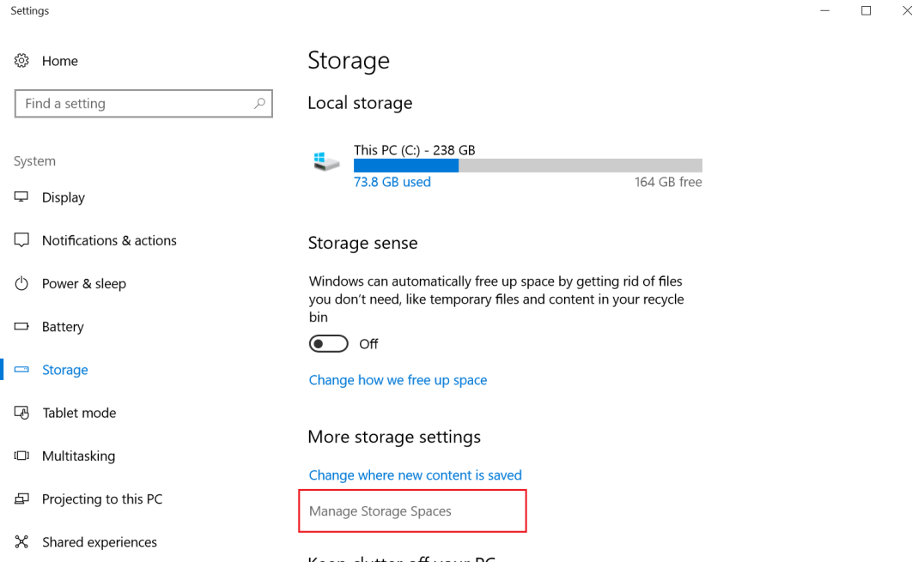Click the Multitasking icon
The image size is (924, 562).
[x=21, y=456]
